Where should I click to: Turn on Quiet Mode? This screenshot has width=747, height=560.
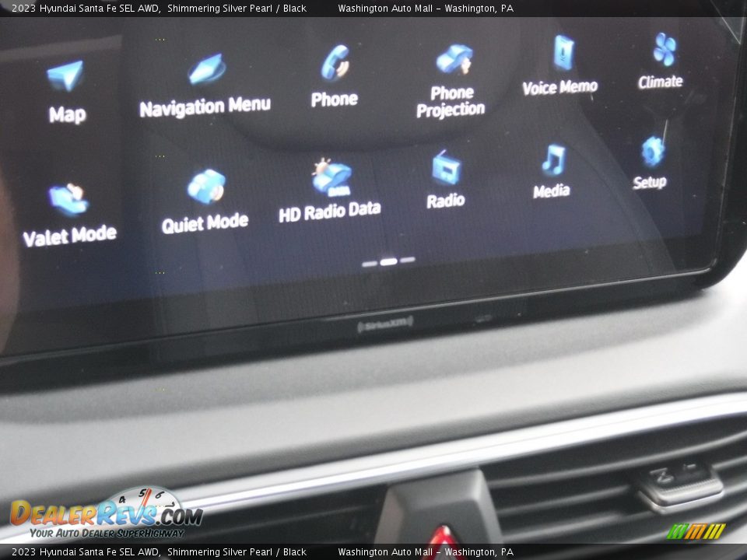coord(206,187)
